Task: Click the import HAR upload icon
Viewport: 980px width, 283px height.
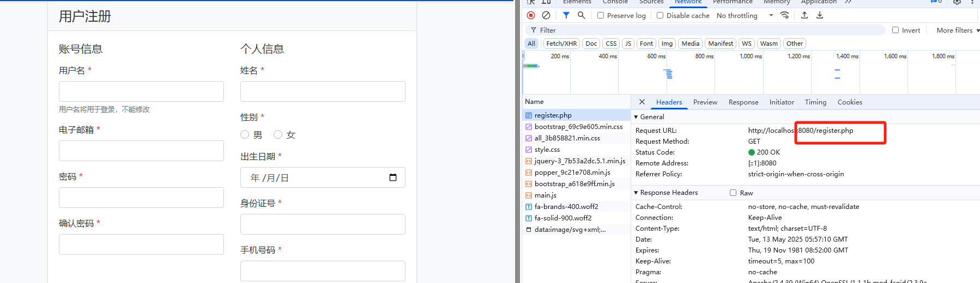Action: tap(804, 15)
